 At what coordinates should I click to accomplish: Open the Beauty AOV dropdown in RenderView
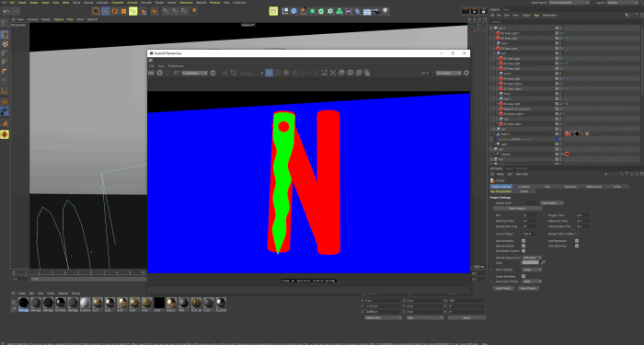click(195, 73)
